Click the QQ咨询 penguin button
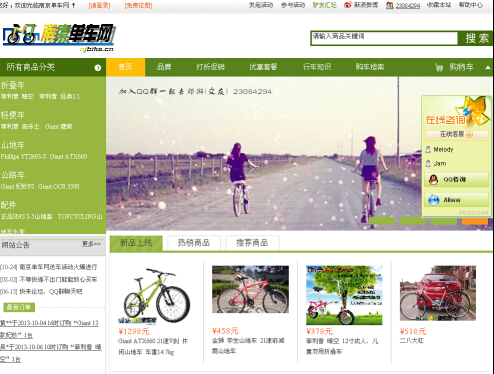This screenshot has width=494, height=374. click(x=456, y=180)
